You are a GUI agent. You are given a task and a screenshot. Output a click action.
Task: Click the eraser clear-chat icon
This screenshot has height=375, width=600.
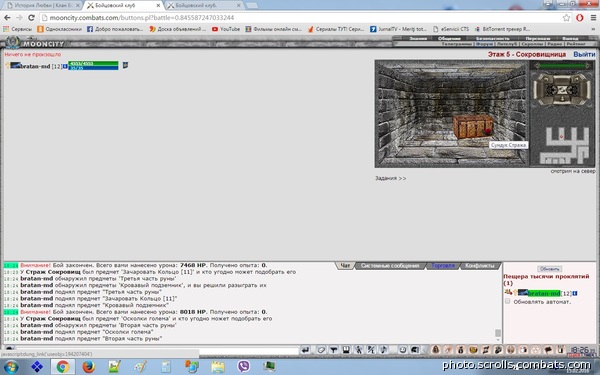click(x=321, y=350)
